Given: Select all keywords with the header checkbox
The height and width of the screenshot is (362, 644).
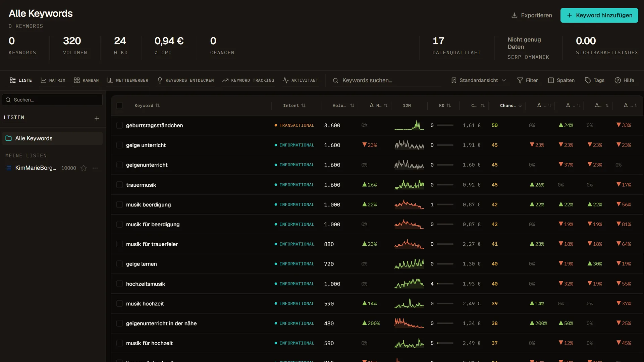Looking at the screenshot, I should pyautogui.click(x=119, y=106).
